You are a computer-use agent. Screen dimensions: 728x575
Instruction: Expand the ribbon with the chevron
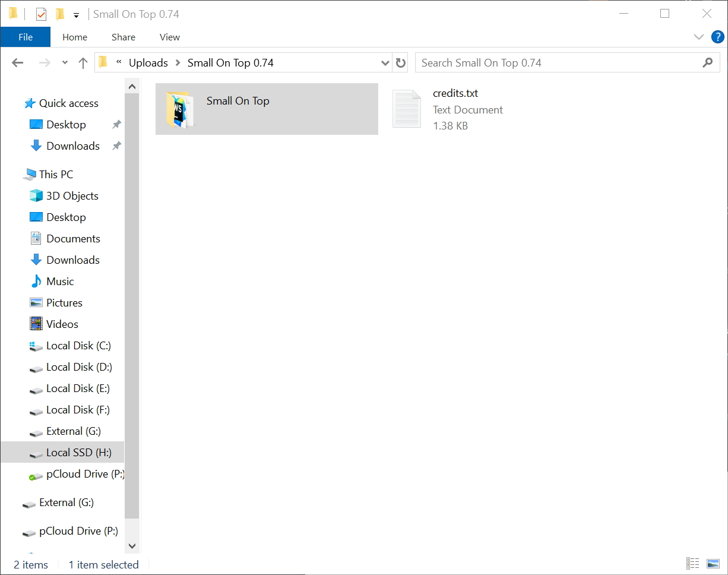[x=699, y=37]
